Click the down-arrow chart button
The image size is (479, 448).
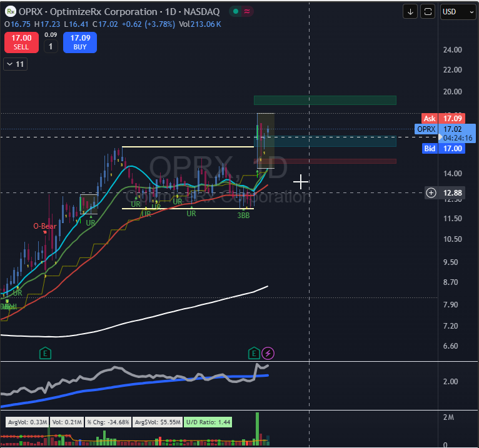click(410, 12)
